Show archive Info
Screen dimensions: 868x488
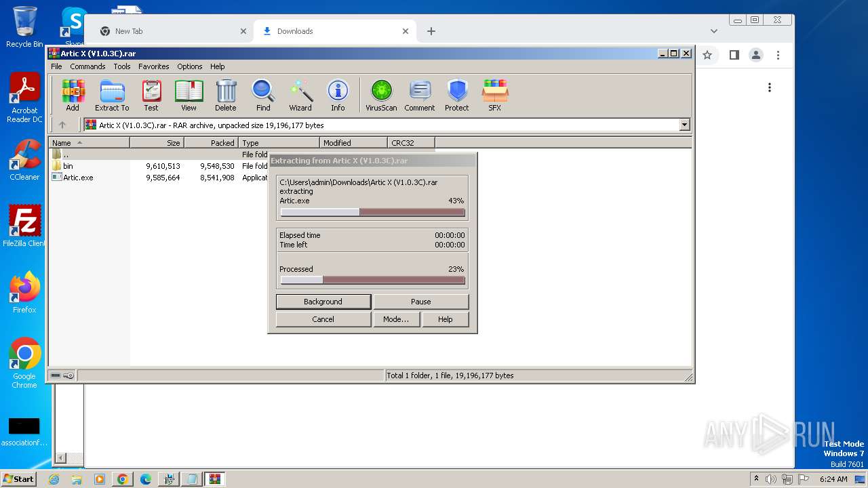338,95
